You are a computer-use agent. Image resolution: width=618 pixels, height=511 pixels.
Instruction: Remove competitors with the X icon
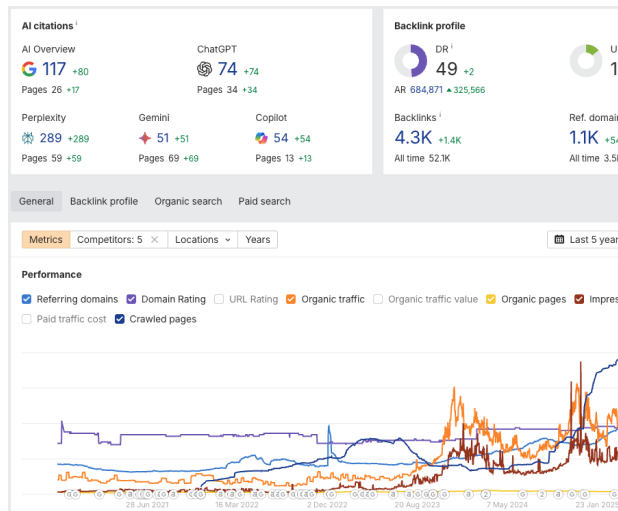point(154,240)
